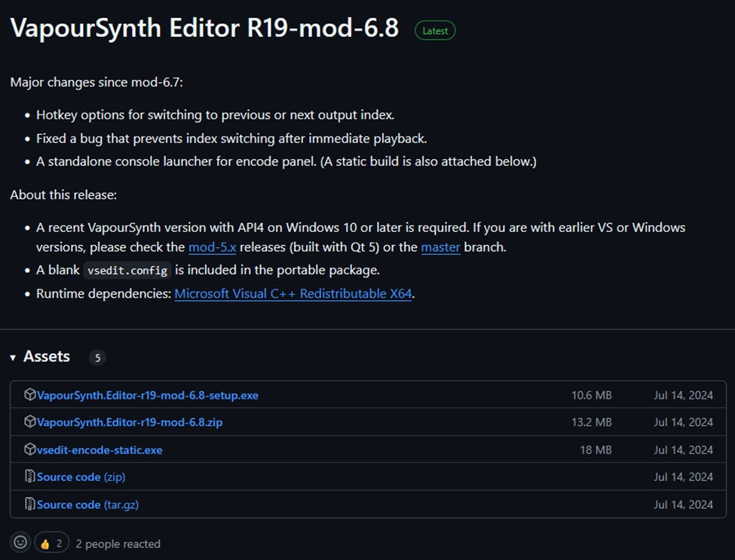Collapse the Assets section triangle

pos(13,357)
